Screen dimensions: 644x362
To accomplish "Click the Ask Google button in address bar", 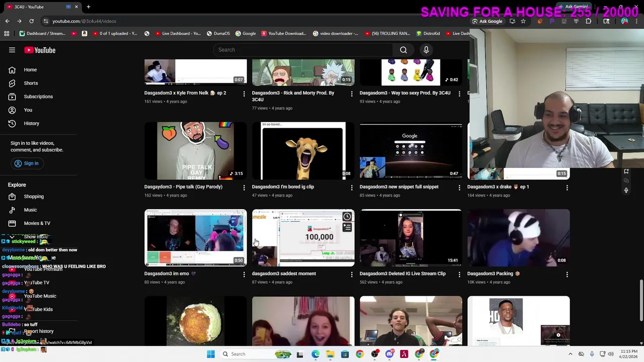I will (487, 21).
